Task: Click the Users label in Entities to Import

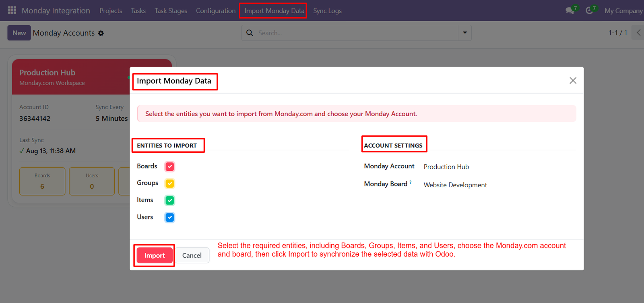Action: point(145,217)
